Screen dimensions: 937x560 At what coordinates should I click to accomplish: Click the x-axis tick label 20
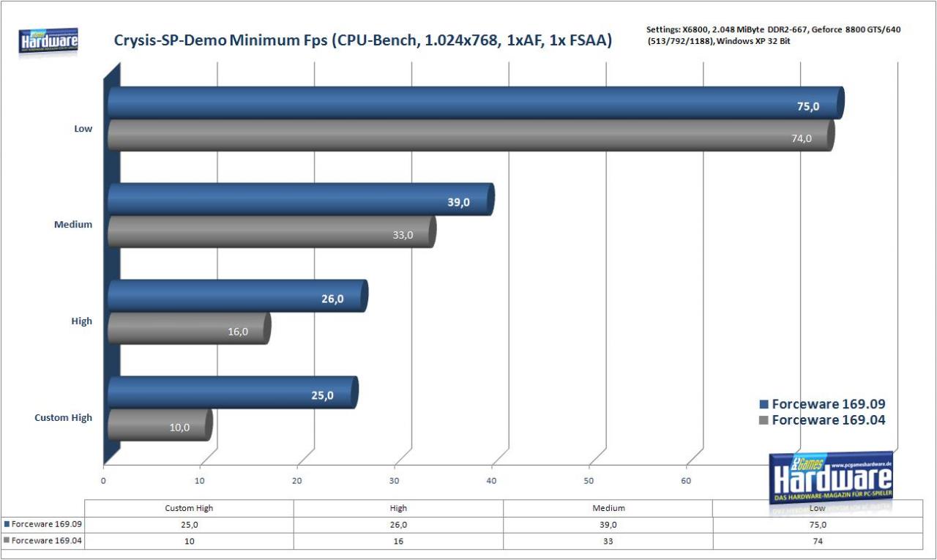(297, 481)
